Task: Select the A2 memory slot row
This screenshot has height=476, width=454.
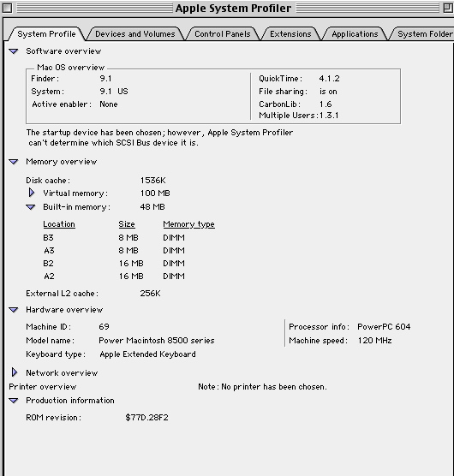Action: pyautogui.click(x=114, y=277)
